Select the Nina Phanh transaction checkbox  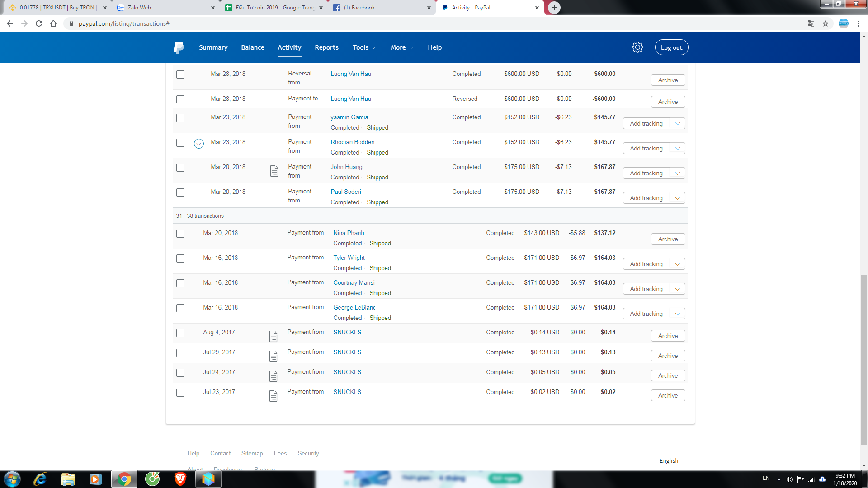coord(180,234)
